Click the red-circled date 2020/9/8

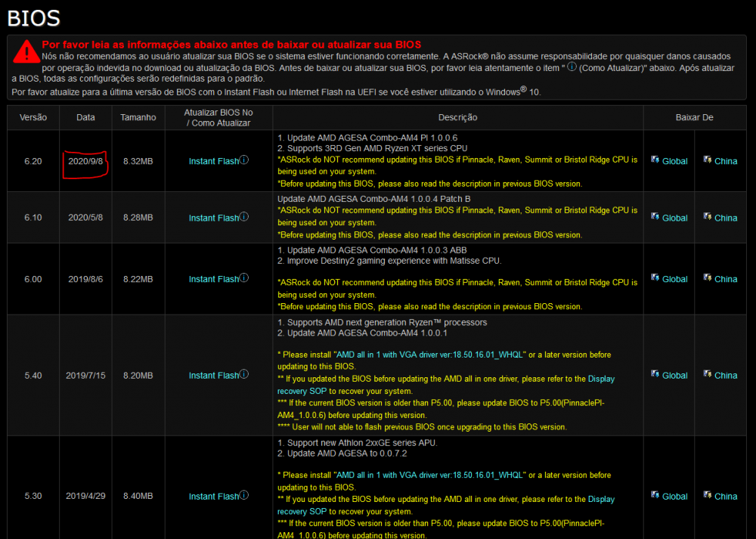click(85, 161)
